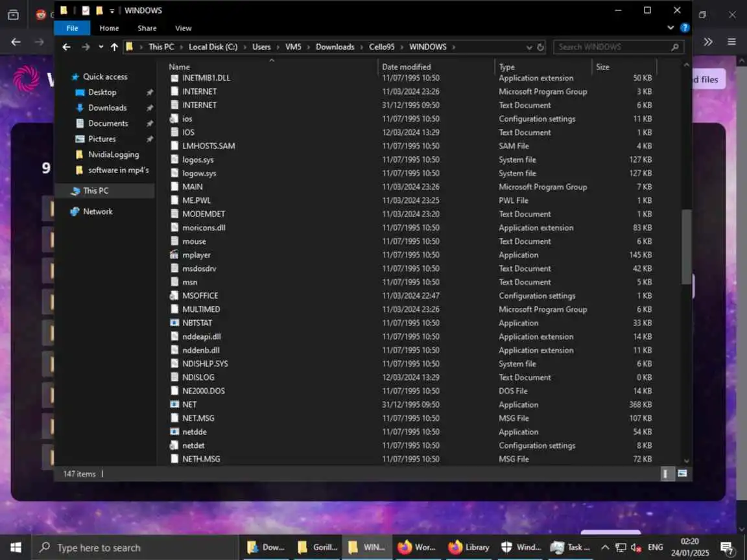Open the View ribbon tab
This screenshot has height=560, width=747.
184,28
